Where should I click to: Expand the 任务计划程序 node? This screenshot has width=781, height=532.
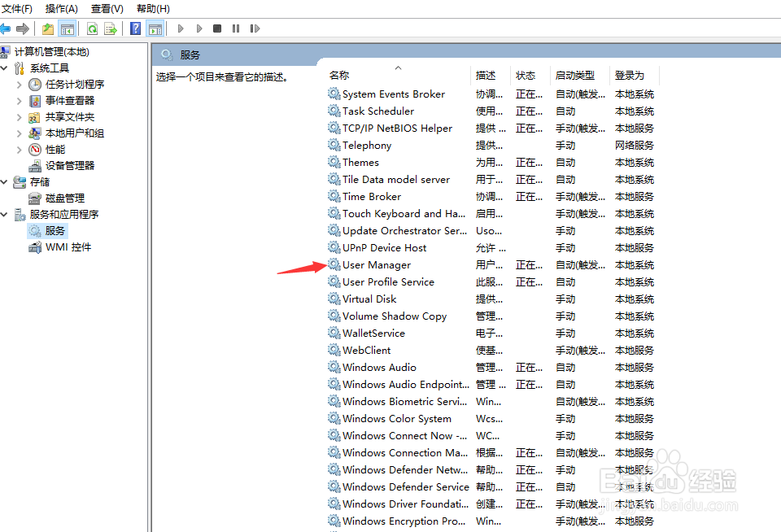coord(19,85)
